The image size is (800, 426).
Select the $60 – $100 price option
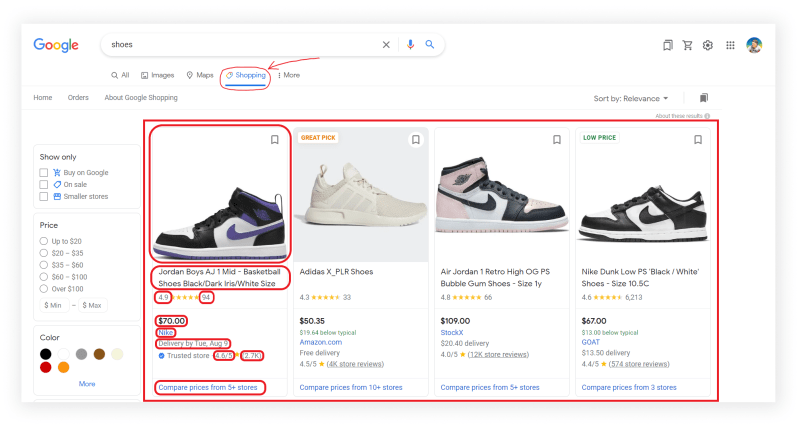point(43,277)
